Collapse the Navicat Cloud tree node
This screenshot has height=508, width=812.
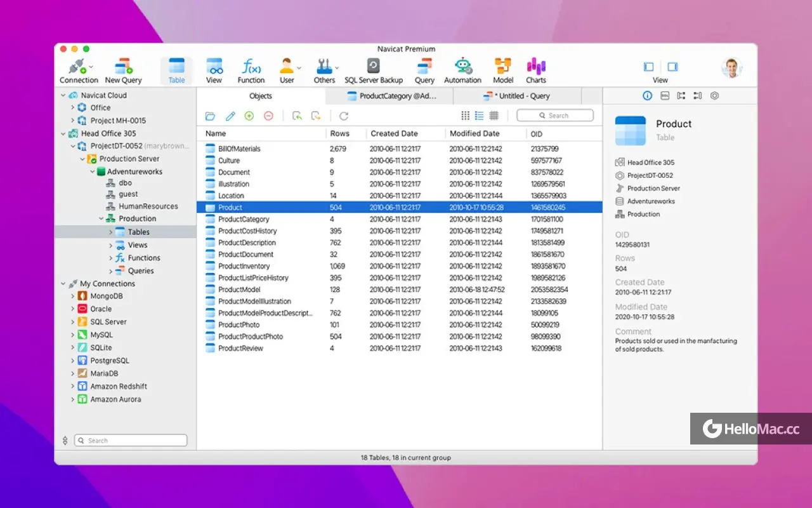pos(63,96)
